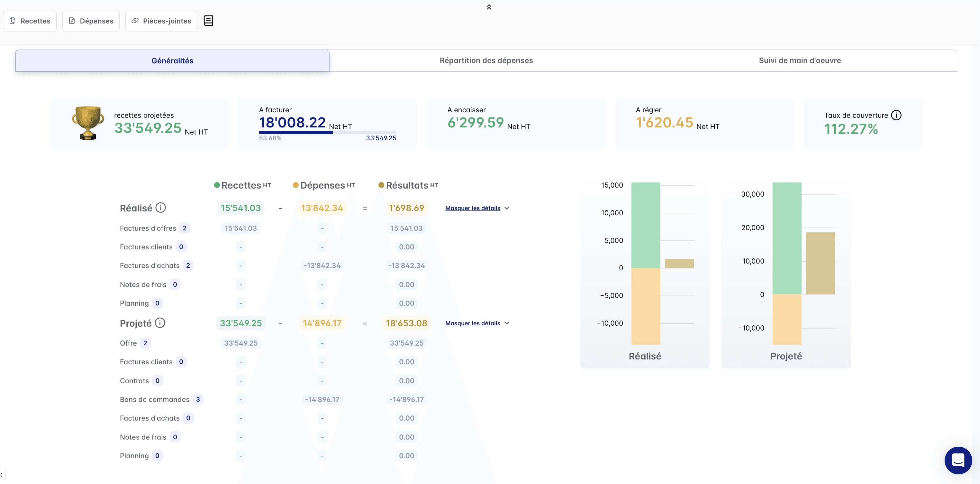Select the Généralités tab

coord(172,60)
